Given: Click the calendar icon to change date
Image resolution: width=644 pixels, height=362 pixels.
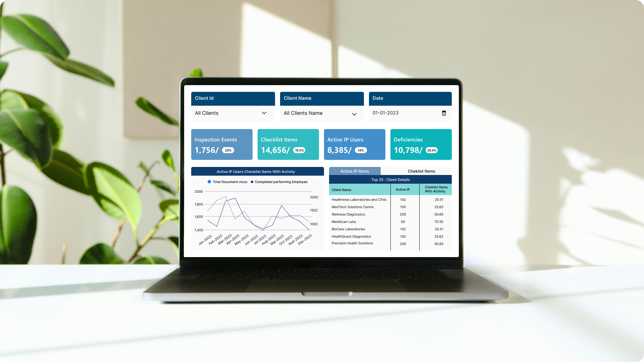Looking at the screenshot, I should [x=444, y=113].
